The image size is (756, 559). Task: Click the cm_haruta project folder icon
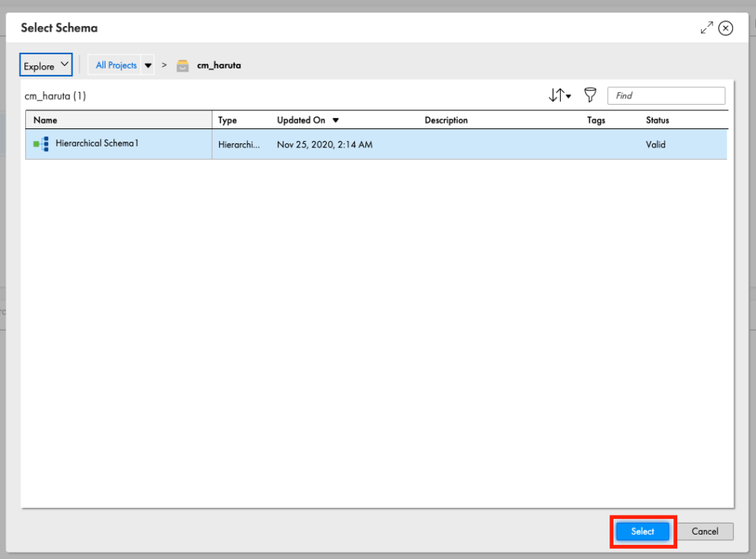182,65
